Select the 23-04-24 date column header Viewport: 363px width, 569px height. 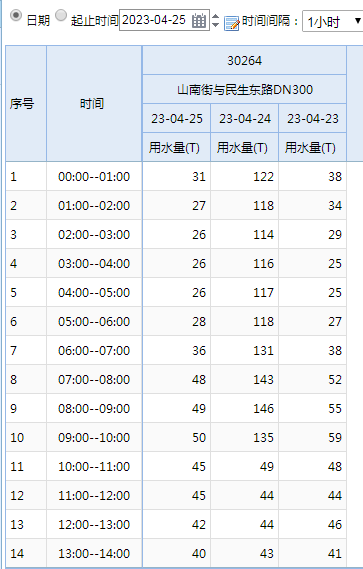click(245, 118)
